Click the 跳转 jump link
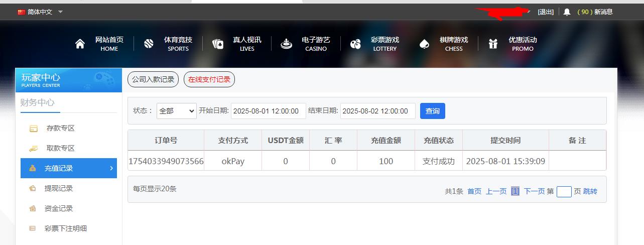Image resolution: width=644 pixels, height=245 pixels. click(x=590, y=191)
